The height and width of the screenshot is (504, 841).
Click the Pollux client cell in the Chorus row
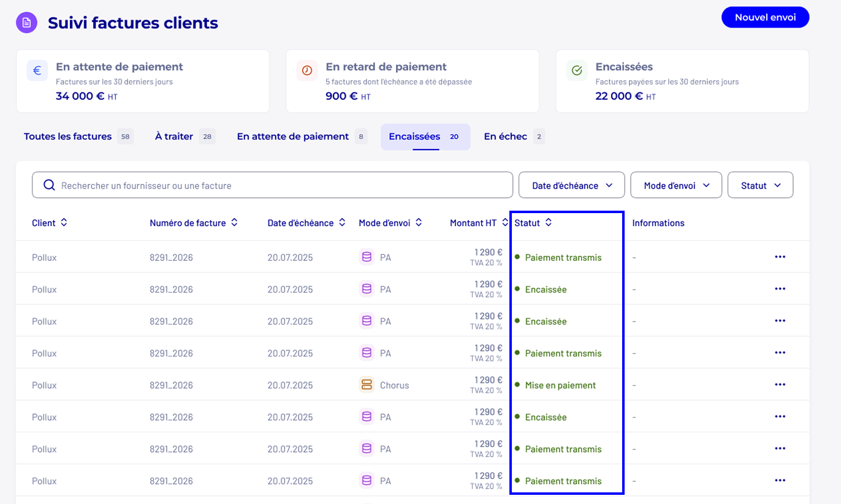pos(44,385)
